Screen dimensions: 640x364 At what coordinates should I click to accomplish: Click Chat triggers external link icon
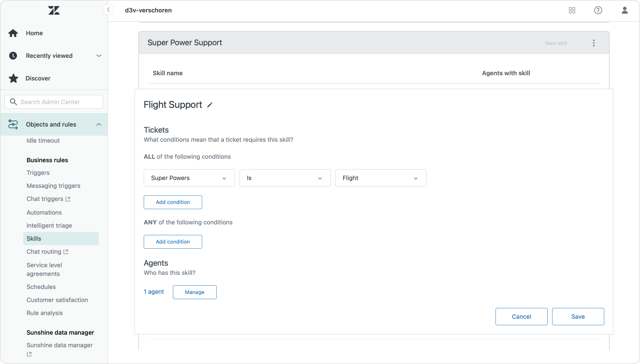click(x=67, y=199)
